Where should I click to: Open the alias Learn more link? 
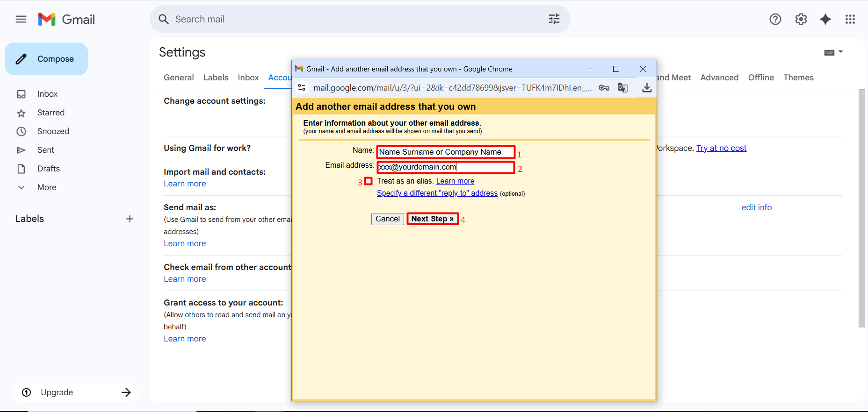tap(455, 181)
